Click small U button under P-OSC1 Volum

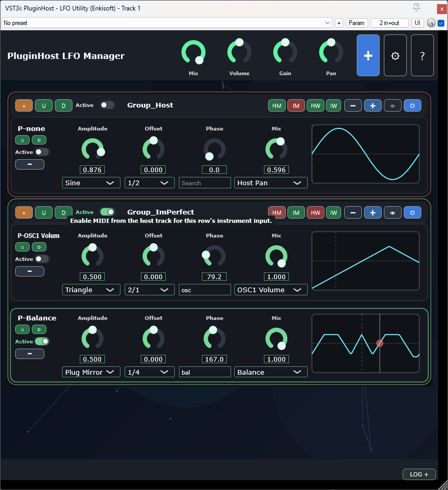(22, 247)
